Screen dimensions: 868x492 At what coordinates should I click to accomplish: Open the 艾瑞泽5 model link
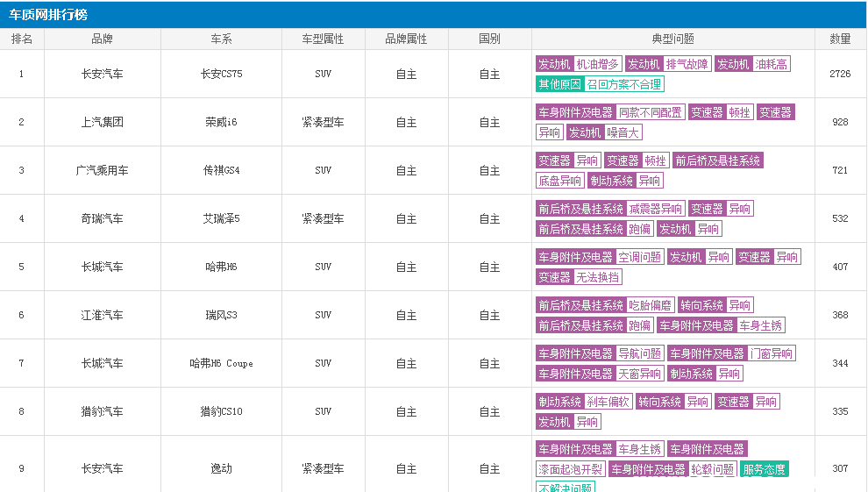221,218
